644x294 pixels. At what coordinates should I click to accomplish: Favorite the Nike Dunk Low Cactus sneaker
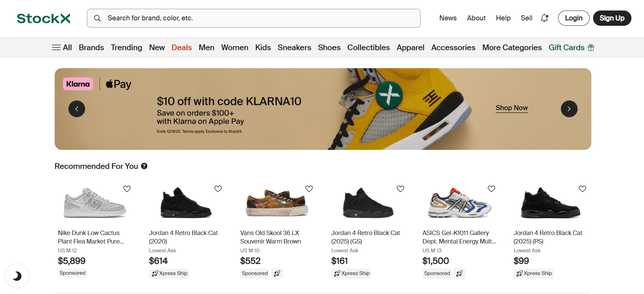[127, 189]
